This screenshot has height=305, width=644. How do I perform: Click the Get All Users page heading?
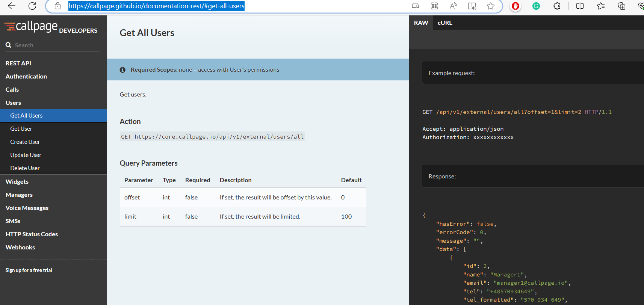pyautogui.click(x=147, y=33)
